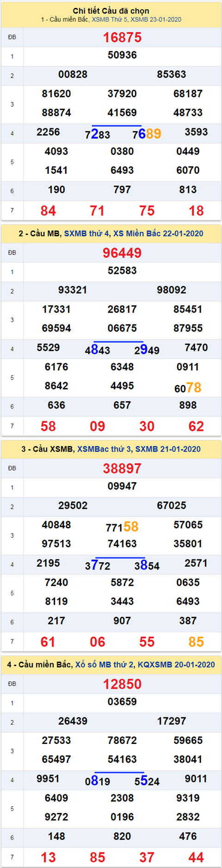Click second prize number 00828

tap(73, 74)
